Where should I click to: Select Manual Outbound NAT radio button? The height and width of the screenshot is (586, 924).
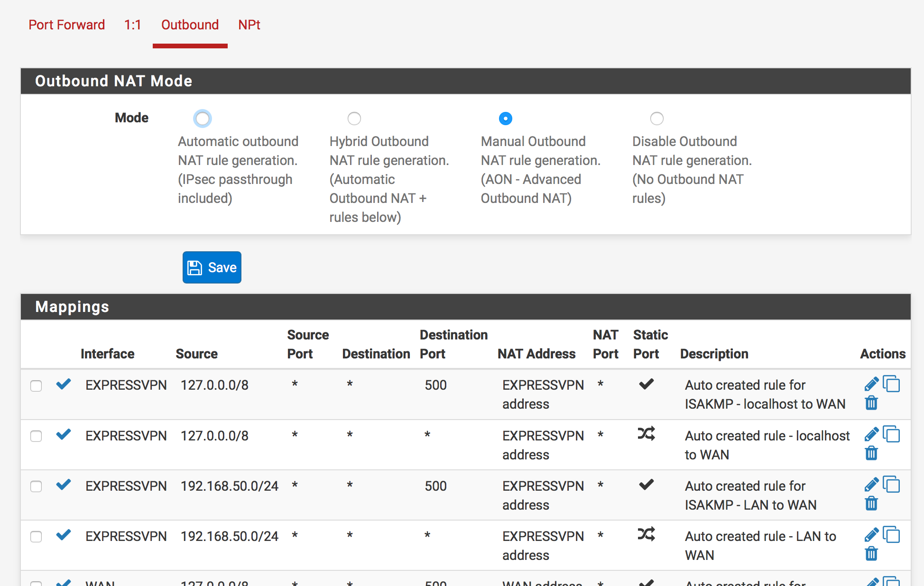click(506, 119)
